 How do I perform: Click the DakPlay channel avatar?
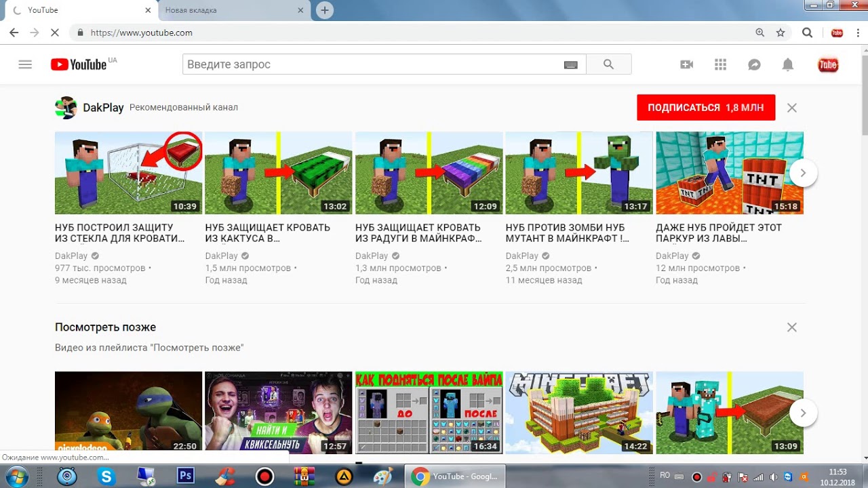66,108
